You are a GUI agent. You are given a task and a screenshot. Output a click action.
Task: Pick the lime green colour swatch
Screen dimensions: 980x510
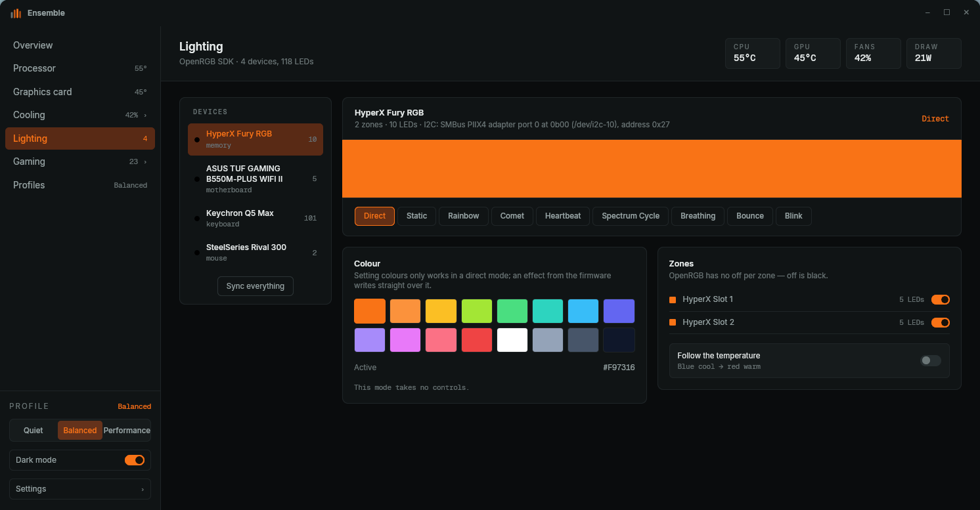[x=477, y=311]
